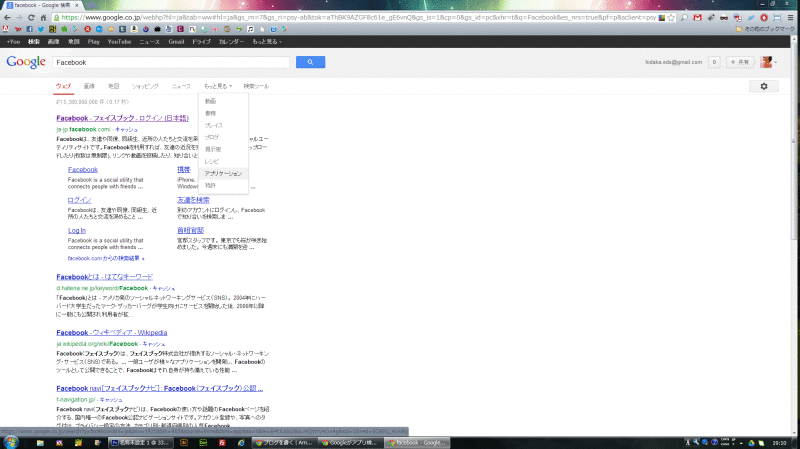Switch to the 'ショッピング' tab
The height and width of the screenshot is (449, 800).
(145, 86)
